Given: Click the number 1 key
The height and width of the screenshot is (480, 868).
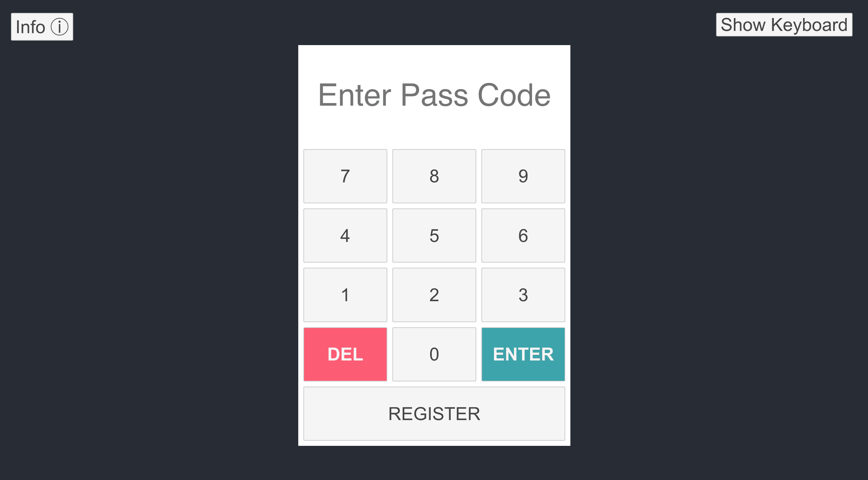Looking at the screenshot, I should click(344, 294).
